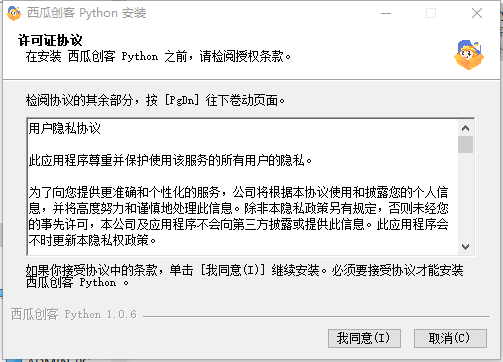Click the line 不时更新本隐私权政策
Viewport: 503px width, 362px height.
(x=92, y=240)
